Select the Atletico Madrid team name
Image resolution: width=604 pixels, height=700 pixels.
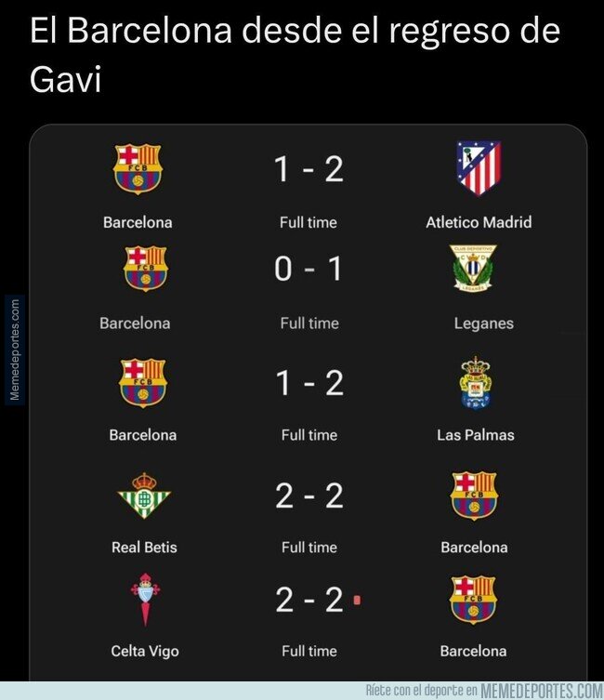click(479, 222)
